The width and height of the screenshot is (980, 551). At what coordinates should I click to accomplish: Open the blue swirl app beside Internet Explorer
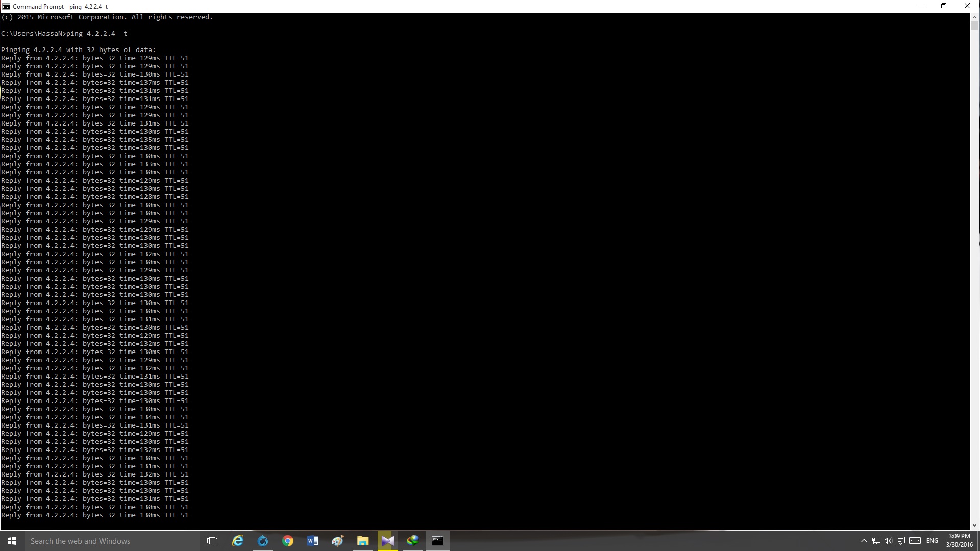click(263, 541)
